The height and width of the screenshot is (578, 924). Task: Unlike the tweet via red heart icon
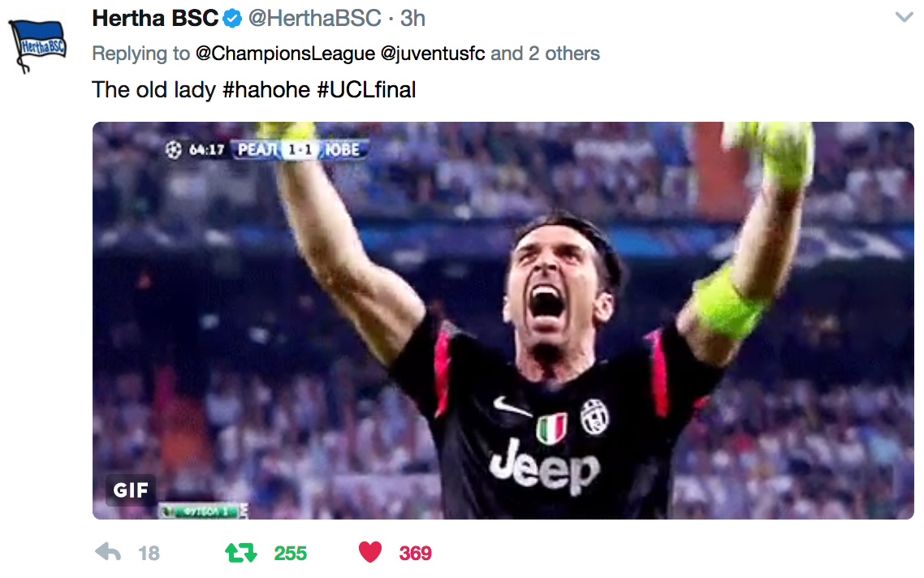click(370, 552)
